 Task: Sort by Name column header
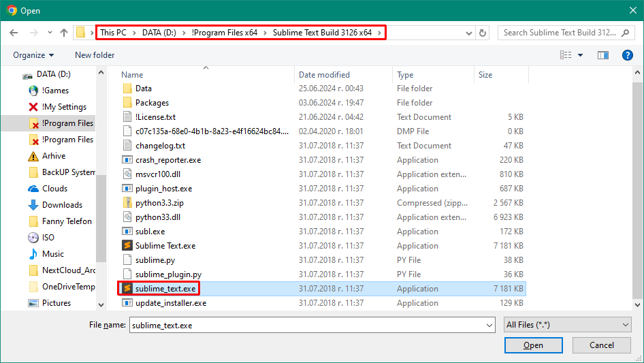[132, 75]
